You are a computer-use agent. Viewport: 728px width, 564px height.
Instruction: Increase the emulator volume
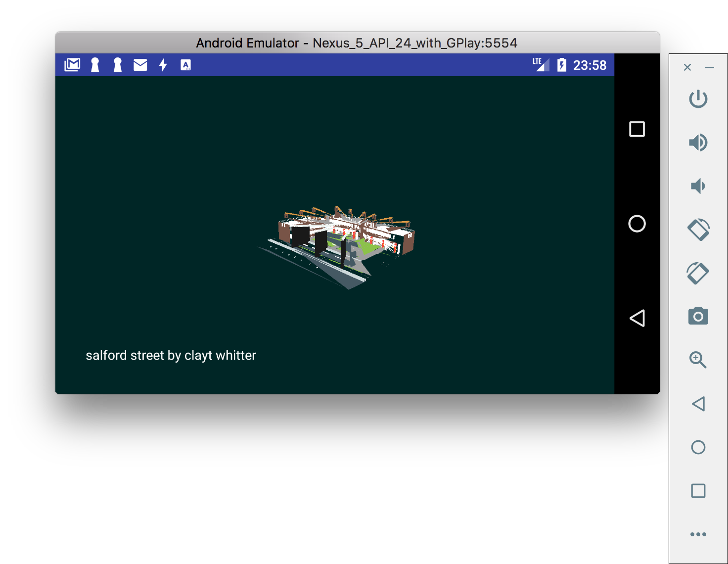pyautogui.click(x=698, y=142)
